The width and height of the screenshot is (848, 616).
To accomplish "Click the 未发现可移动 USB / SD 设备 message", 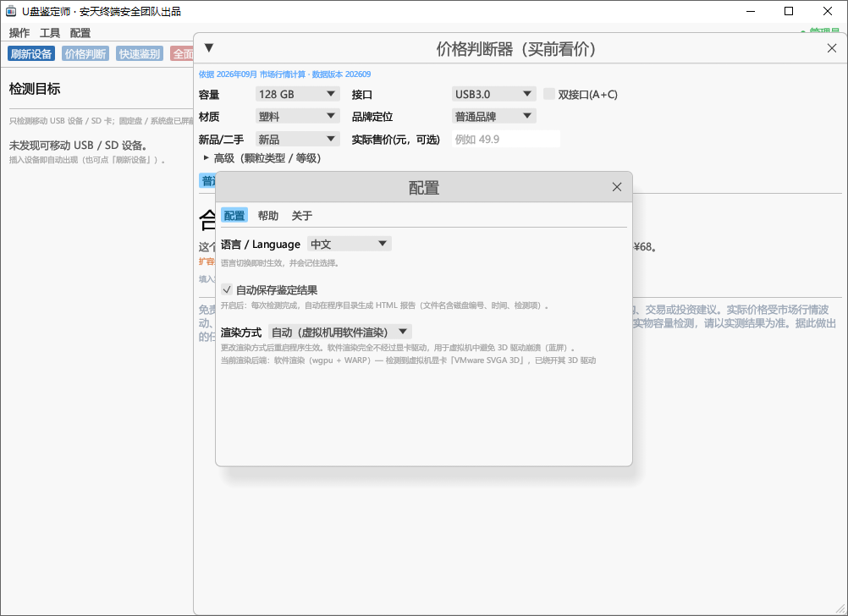I will [78, 145].
